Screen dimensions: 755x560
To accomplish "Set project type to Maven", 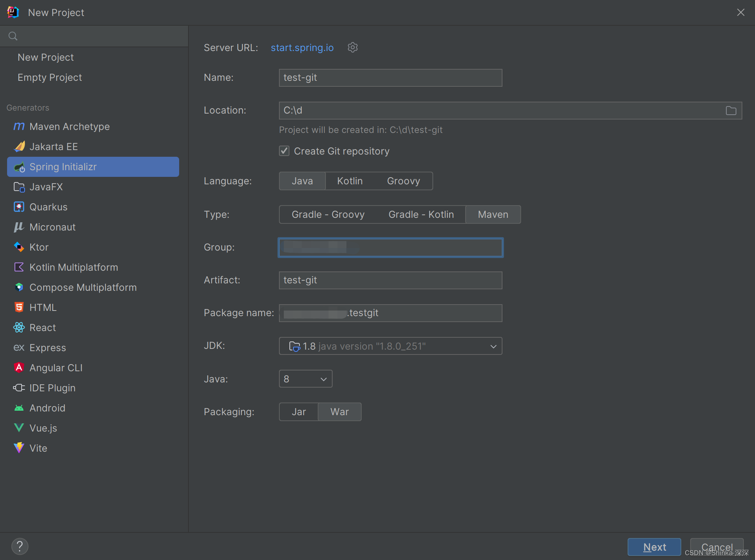I will 493,214.
